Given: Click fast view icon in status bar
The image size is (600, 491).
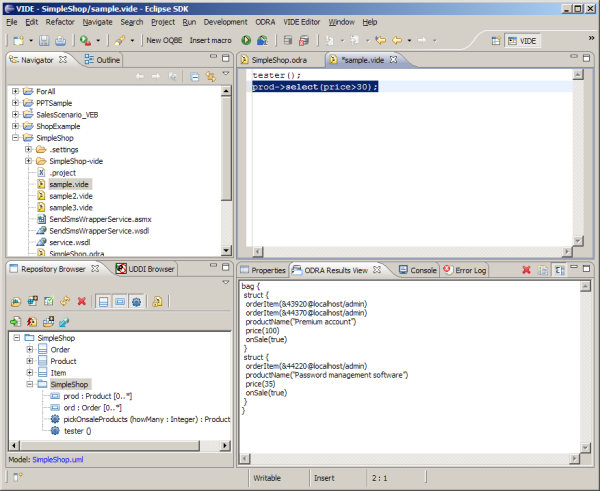Looking at the screenshot, I should click(x=18, y=477).
